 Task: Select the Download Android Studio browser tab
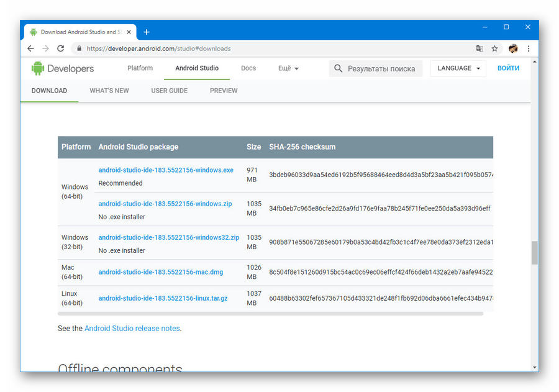(81, 32)
